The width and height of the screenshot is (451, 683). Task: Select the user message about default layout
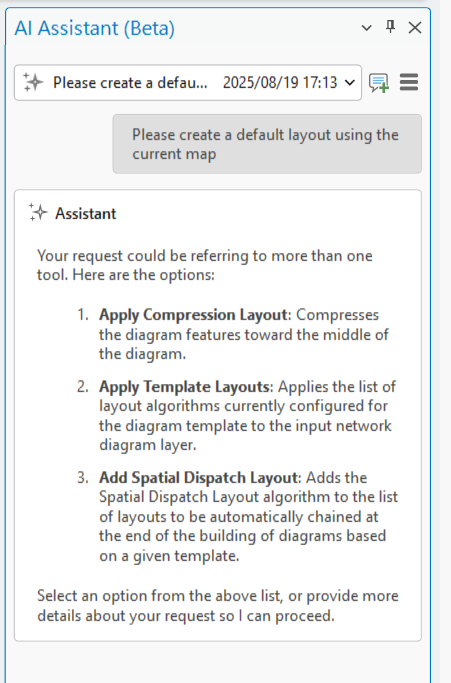click(267, 144)
